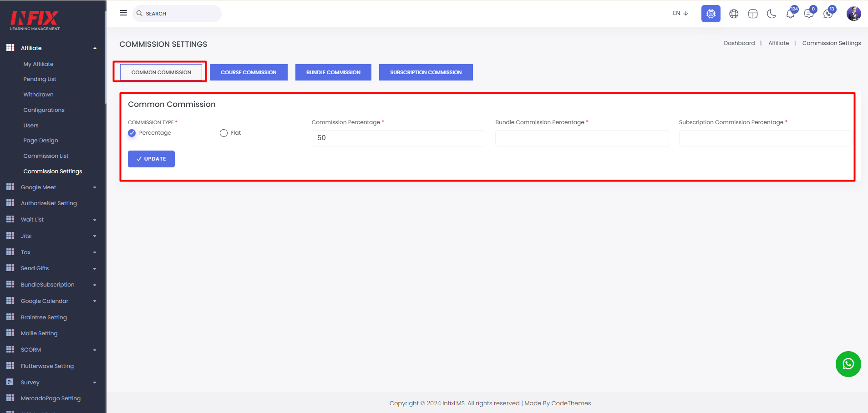Screen dimensions: 868x413
Task: Click the Wait List grid icon
Action: point(10,219)
